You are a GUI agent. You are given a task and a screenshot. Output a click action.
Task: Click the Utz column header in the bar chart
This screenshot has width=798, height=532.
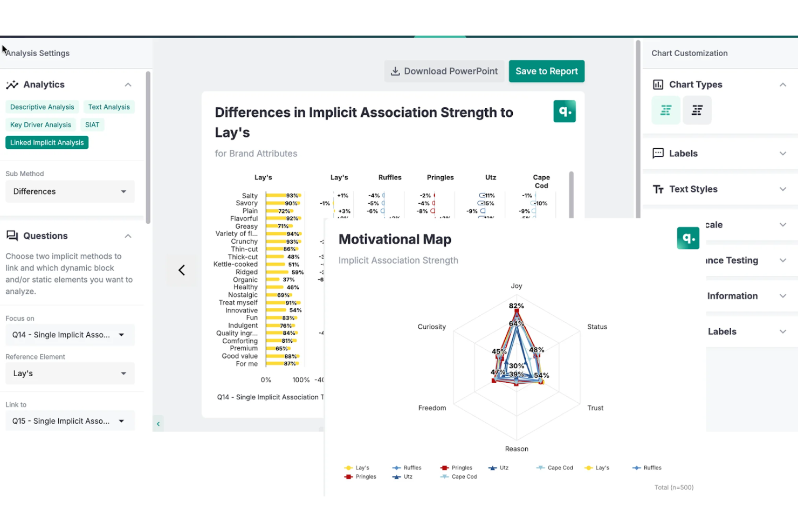[x=491, y=177]
